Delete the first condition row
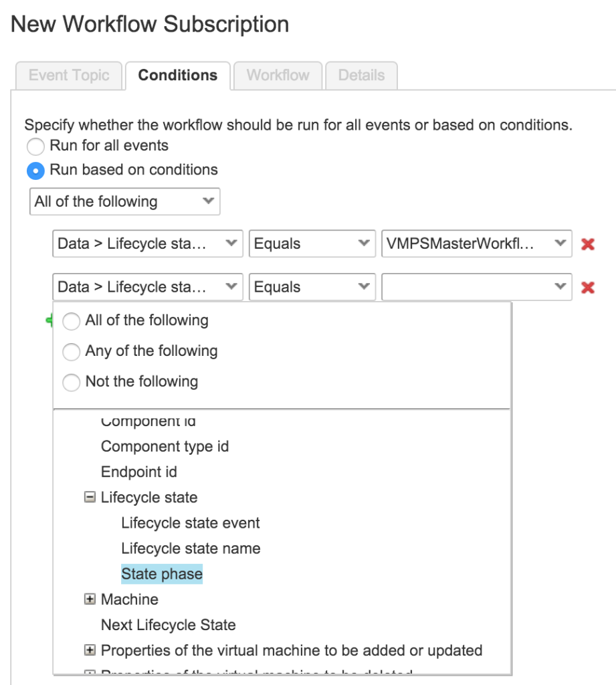Screen dimensions: 616x685 587,243
